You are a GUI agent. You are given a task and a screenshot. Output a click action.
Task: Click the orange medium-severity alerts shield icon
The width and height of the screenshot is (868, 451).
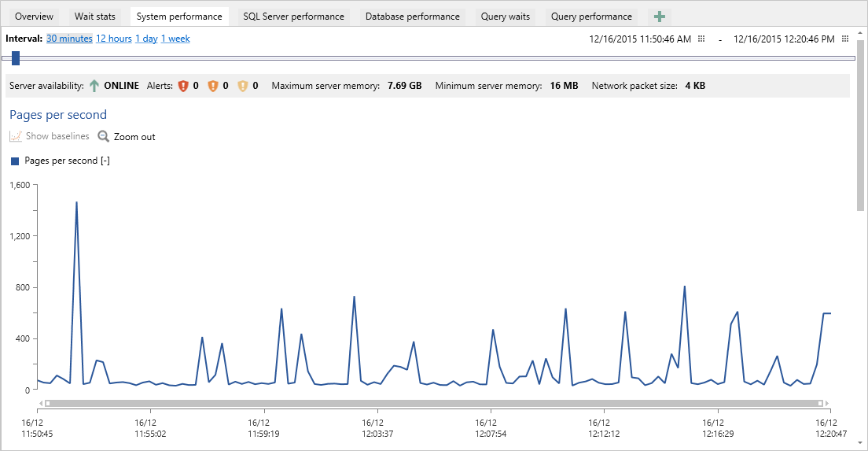[x=212, y=86]
